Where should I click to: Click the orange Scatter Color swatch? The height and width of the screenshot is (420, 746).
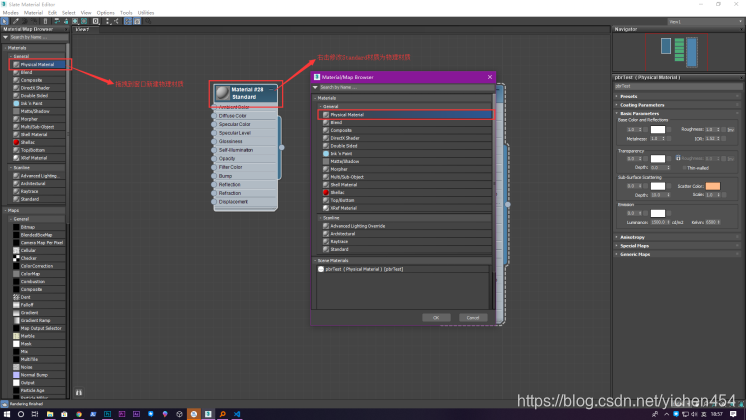pyautogui.click(x=713, y=186)
